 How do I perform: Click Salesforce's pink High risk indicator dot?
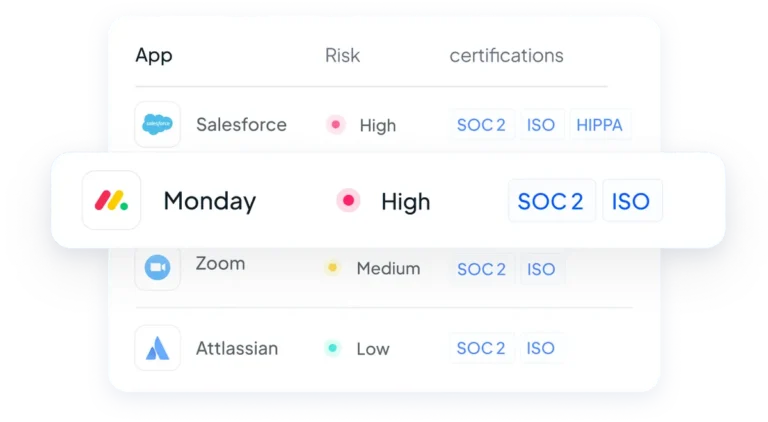[x=336, y=124]
